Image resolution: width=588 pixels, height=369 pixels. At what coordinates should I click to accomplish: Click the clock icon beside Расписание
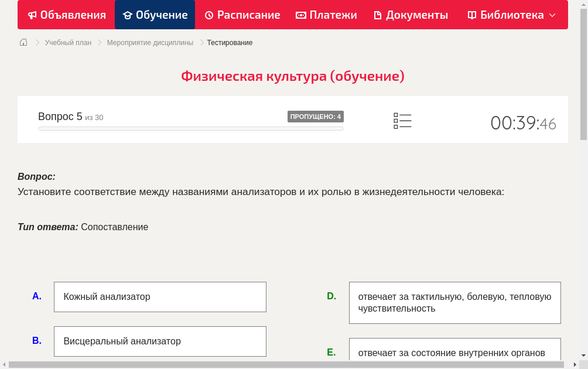pos(208,15)
